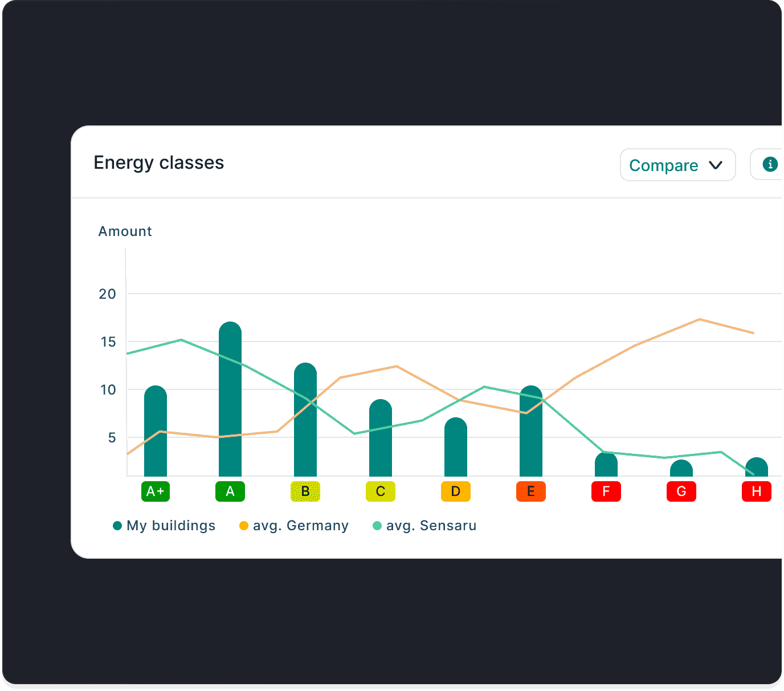Click the Amount axis label
The image size is (784, 691).
[x=125, y=231]
